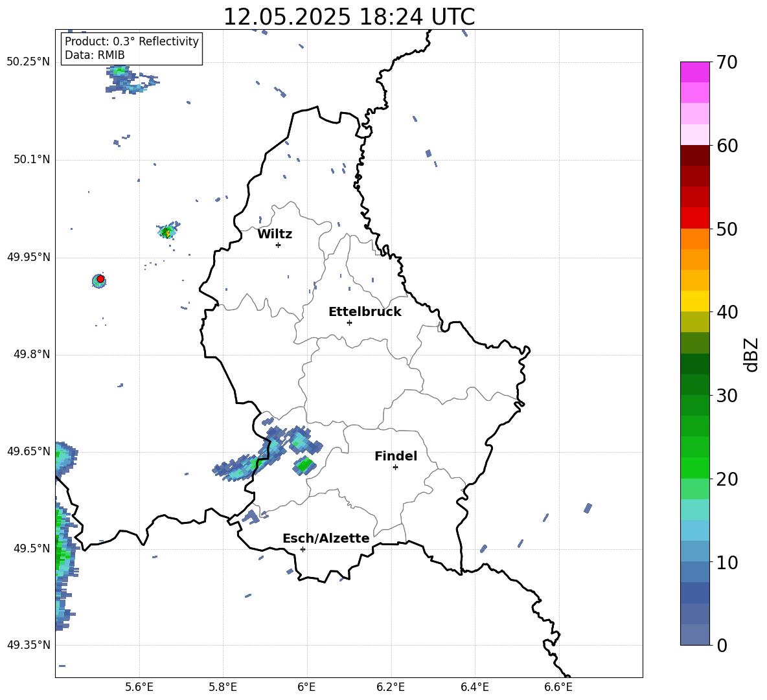Click the 70 value on the colorbar

727,62
